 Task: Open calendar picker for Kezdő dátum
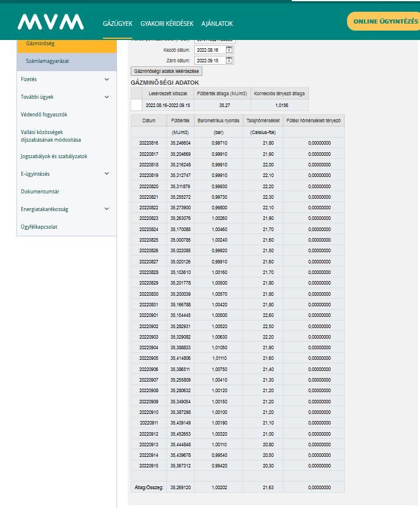[x=229, y=50]
